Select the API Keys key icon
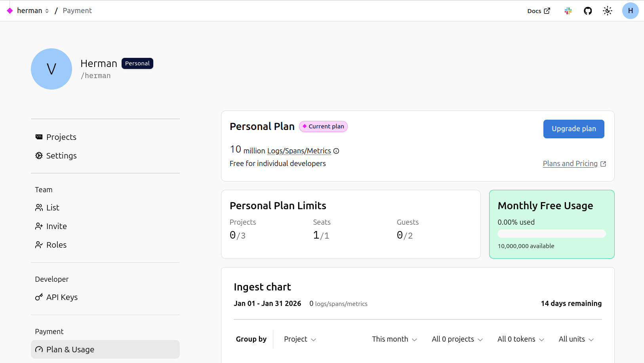644x363 pixels. pyautogui.click(x=39, y=297)
